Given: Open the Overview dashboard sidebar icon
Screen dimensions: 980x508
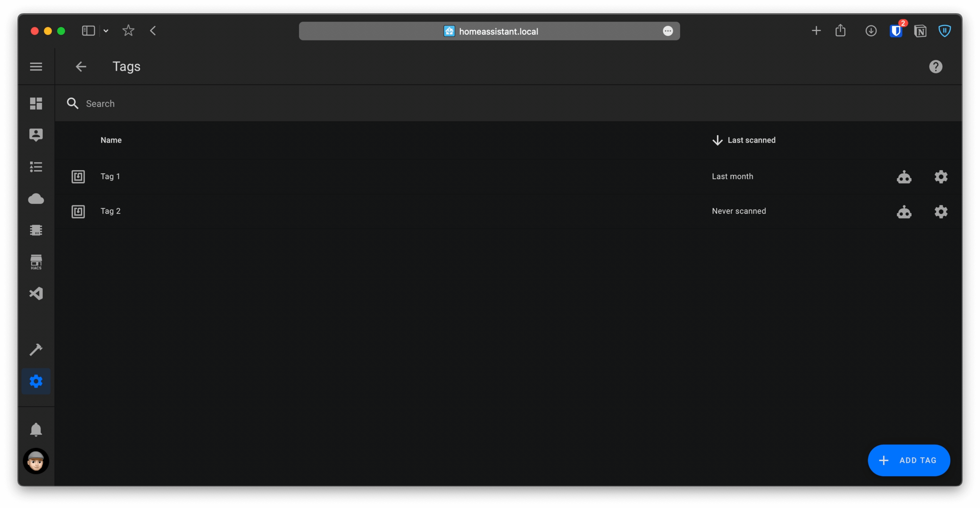Looking at the screenshot, I should (x=36, y=103).
